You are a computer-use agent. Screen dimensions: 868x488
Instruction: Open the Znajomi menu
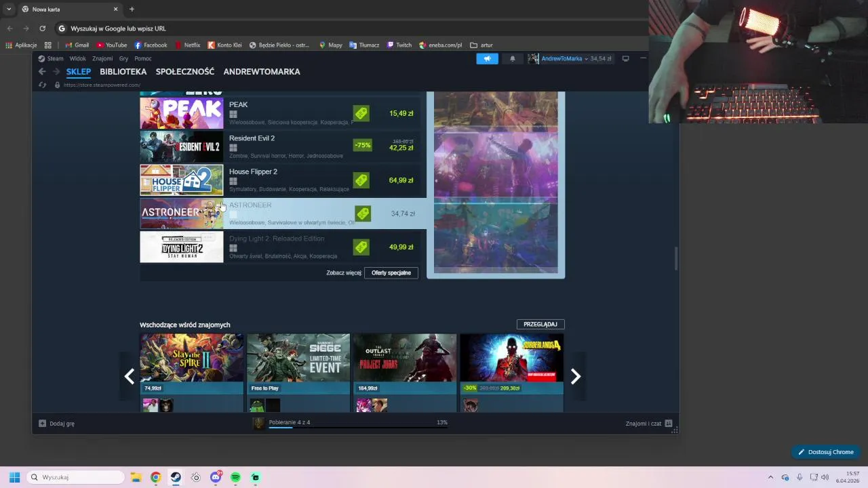(x=102, y=58)
